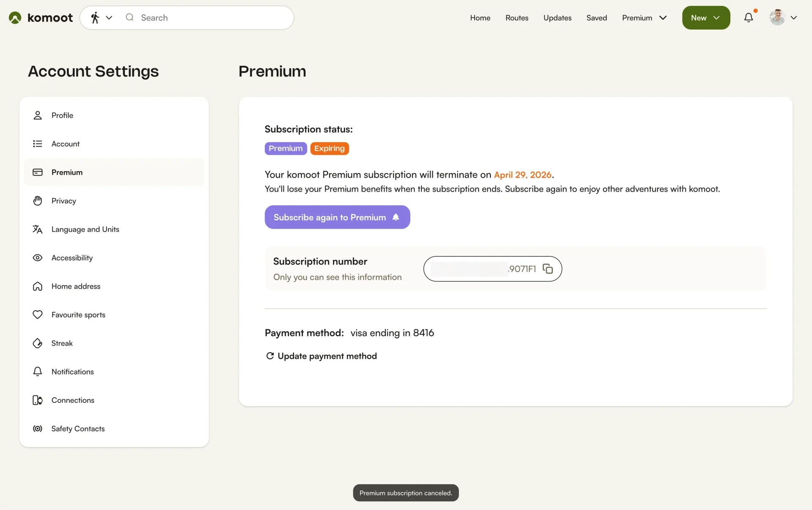Viewport: 812px width, 510px height.
Task: Click the subscription number field
Action: point(493,269)
